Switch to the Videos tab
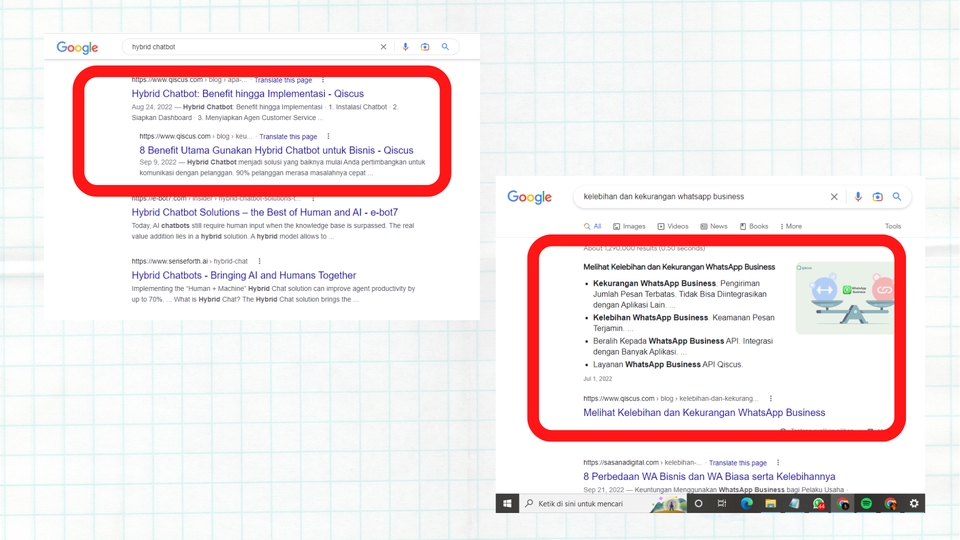This screenshot has width=960, height=540. pyautogui.click(x=673, y=227)
